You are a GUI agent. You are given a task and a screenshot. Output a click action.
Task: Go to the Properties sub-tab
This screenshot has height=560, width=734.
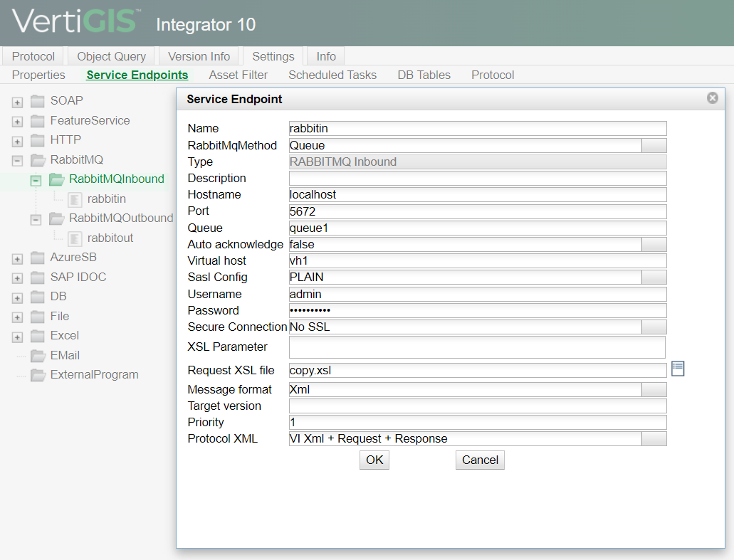point(38,75)
